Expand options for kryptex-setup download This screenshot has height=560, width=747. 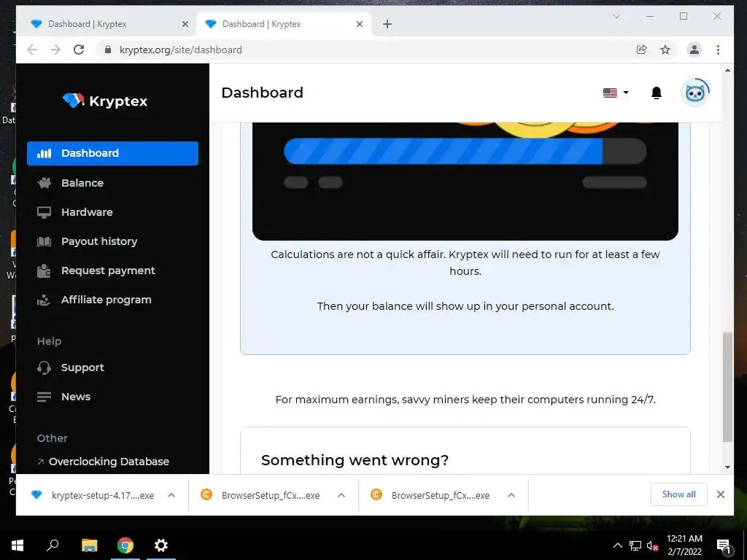pyautogui.click(x=171, y=495)
